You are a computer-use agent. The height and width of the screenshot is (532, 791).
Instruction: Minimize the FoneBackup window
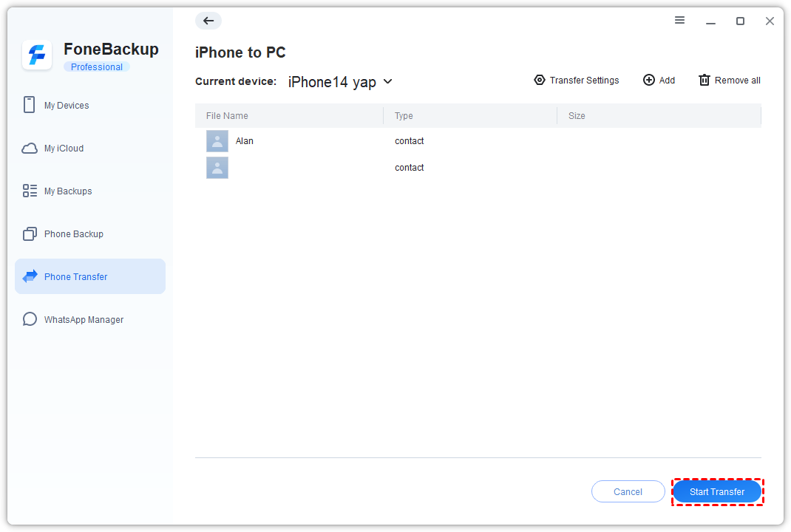click(710, 21)
